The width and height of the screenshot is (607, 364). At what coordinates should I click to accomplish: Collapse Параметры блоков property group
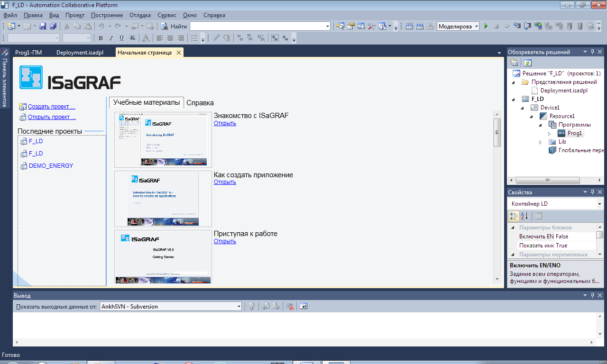pyautogui.click(x=513, y=228)
